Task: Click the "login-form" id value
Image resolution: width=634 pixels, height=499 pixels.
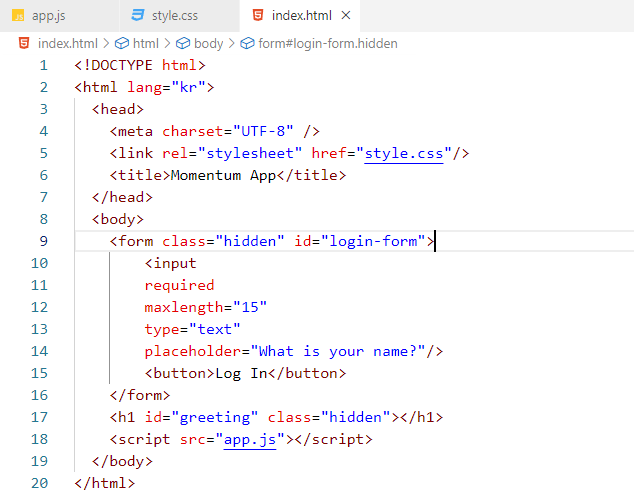Action: coord(373,241)
